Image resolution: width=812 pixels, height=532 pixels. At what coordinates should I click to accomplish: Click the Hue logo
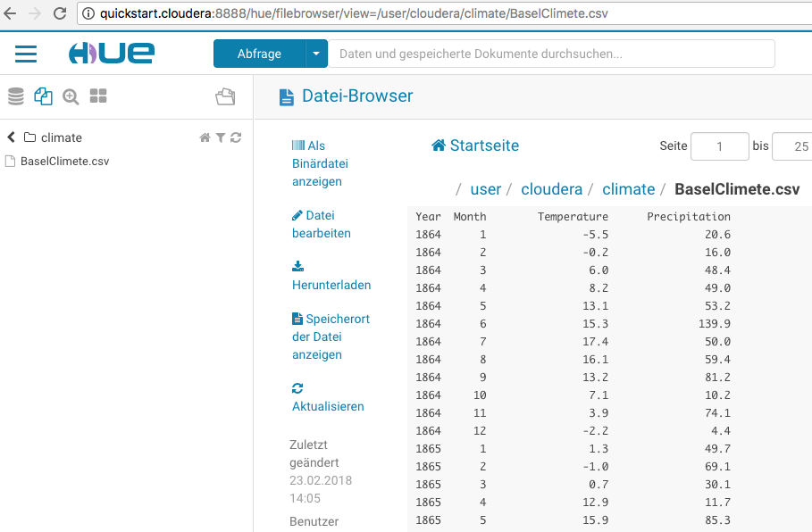coord(112,54)
